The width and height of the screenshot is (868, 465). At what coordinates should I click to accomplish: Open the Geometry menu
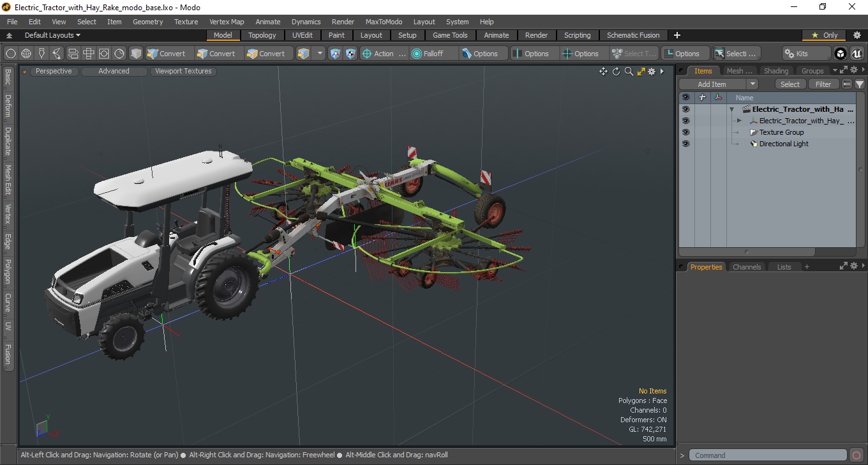point(147,22)
